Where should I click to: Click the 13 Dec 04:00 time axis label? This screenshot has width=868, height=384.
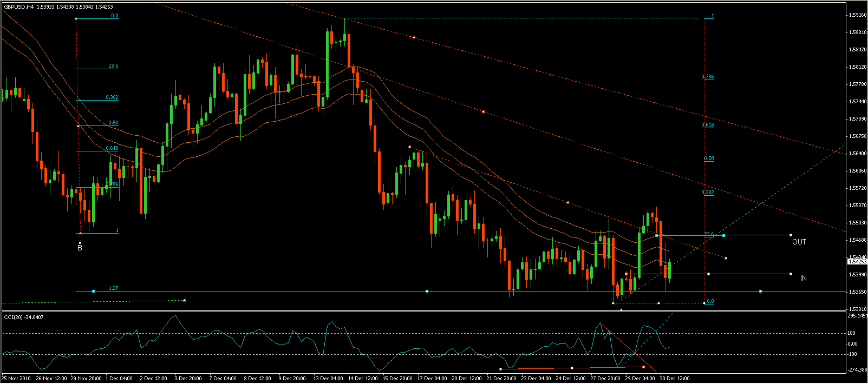coord(328,379)
